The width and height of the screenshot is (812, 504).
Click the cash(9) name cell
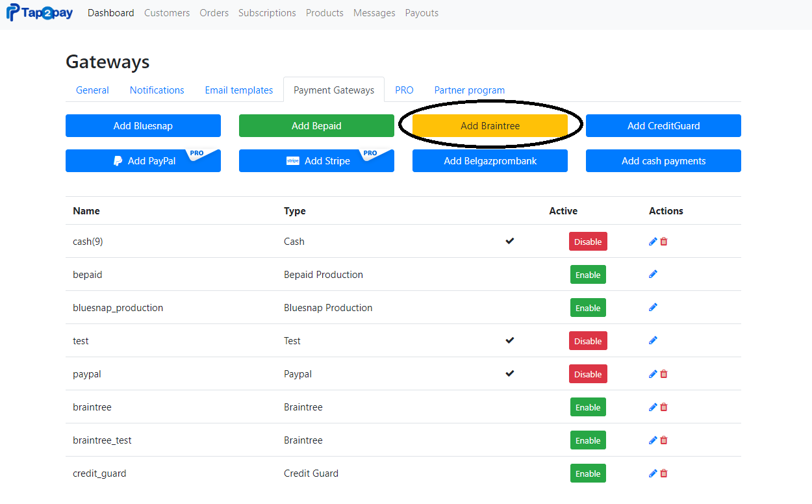click(x=88, y=242)
